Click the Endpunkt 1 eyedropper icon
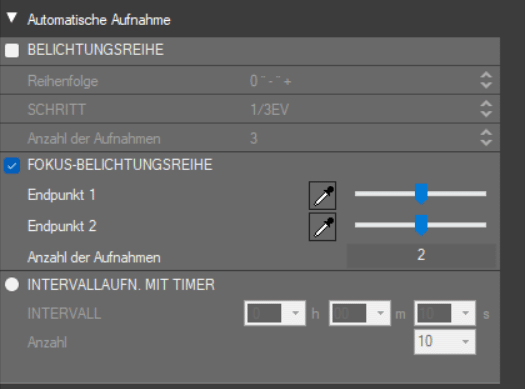Screen dimensions: 525x389 tap(322, 196)
